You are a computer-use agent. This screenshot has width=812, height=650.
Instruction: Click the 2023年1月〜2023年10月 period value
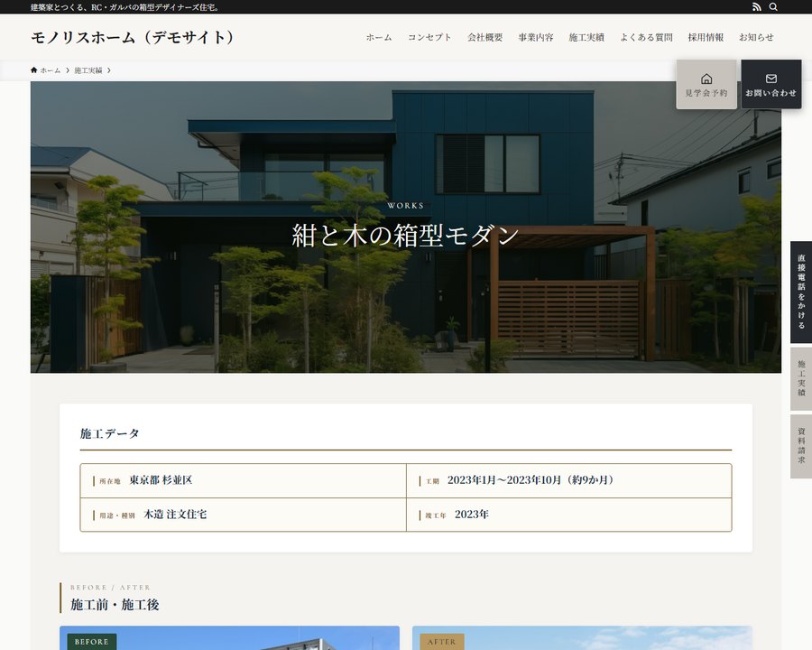coord(531,480)
